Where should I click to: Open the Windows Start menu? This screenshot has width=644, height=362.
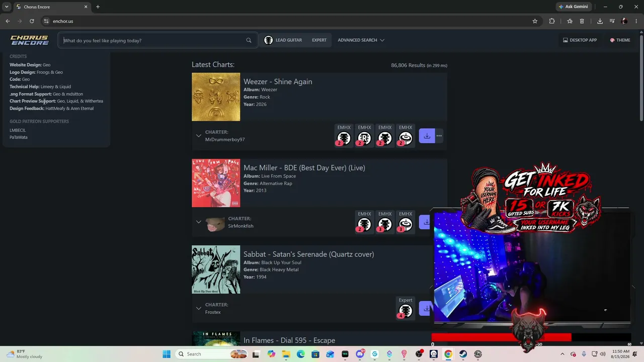167,354
